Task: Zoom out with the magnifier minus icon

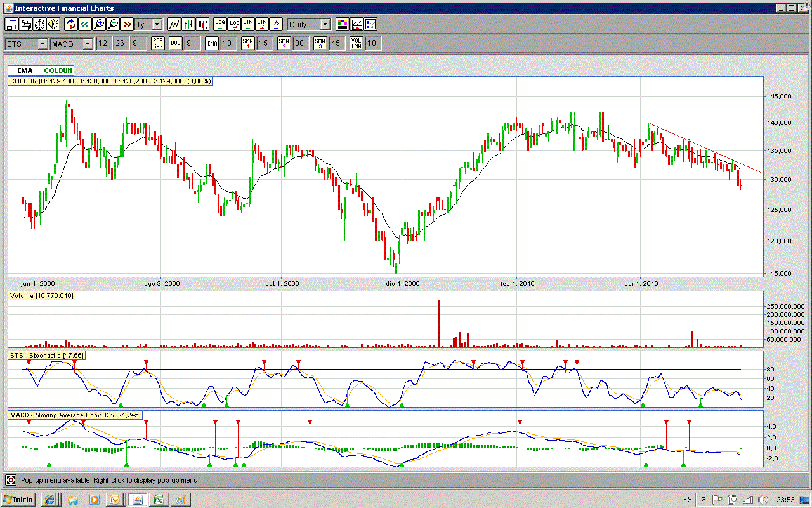Action: (113, 24)
